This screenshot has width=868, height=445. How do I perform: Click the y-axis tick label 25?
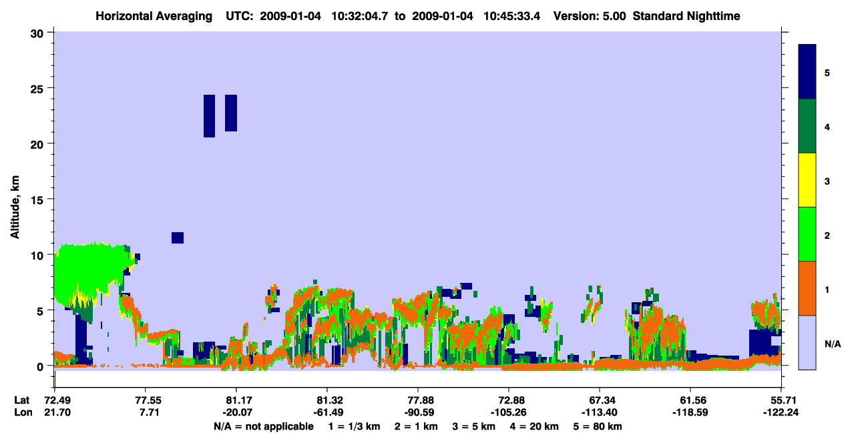click(39, 88)
